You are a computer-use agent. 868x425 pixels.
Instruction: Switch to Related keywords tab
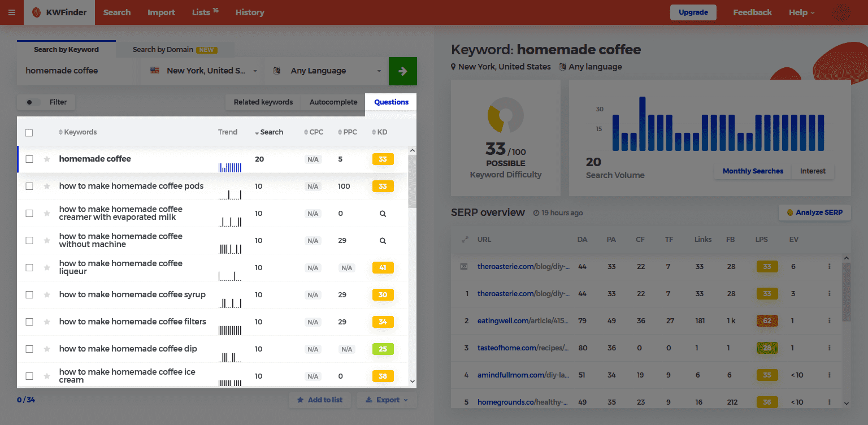[x=263, y=102]
